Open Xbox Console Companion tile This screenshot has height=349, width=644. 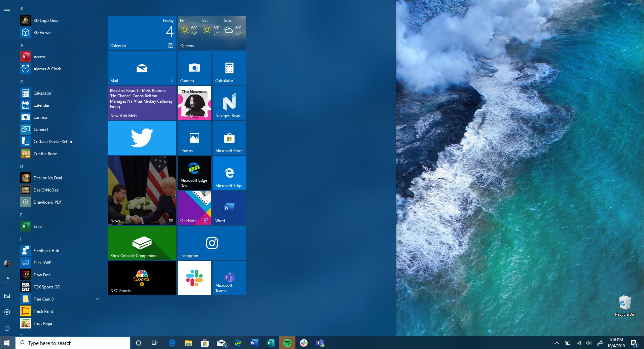[142, 243]
